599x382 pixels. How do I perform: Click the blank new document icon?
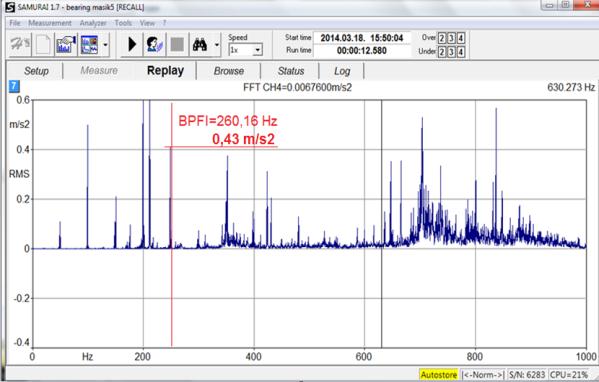[43, 45]
